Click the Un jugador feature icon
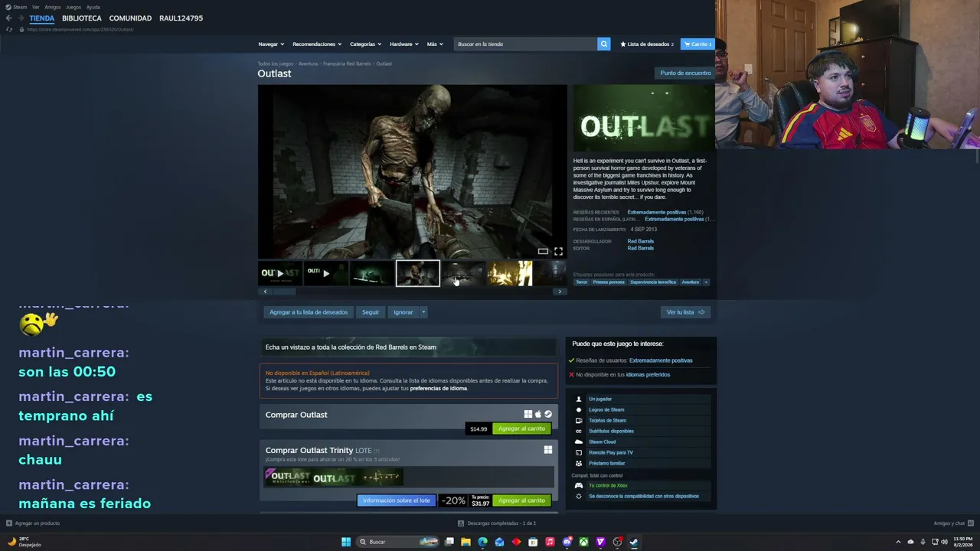 (x=579, y=399)
